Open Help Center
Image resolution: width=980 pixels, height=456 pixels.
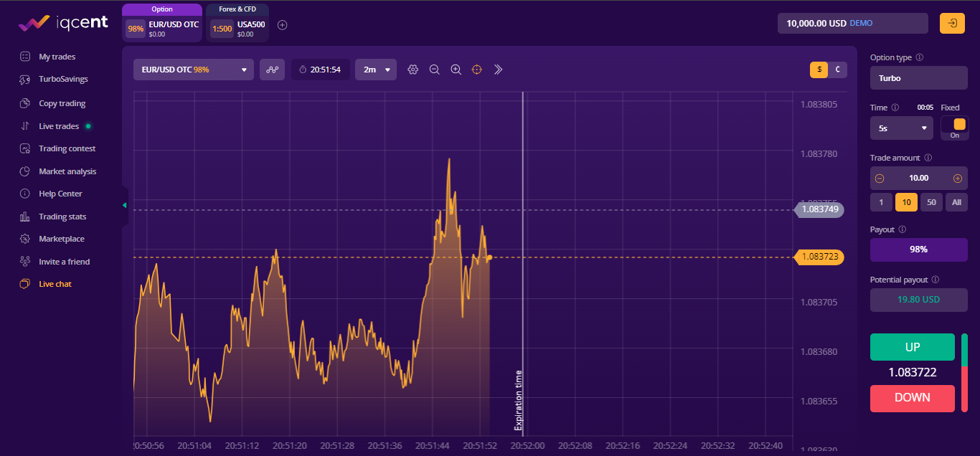(60, 194)
